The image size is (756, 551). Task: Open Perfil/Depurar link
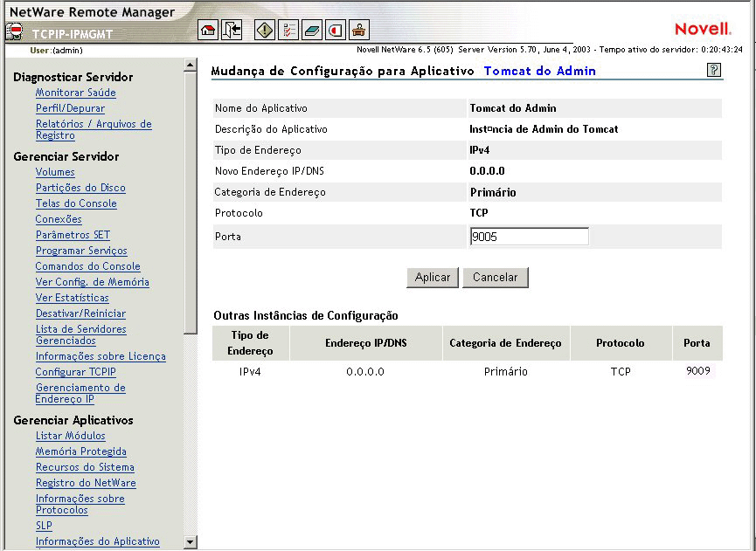(x=70, y=108)
